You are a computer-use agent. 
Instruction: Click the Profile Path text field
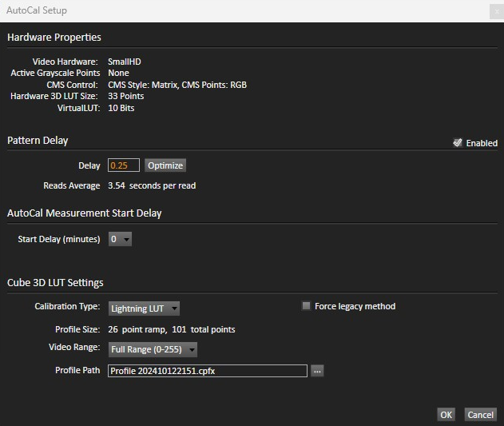[x=207, y=371]
